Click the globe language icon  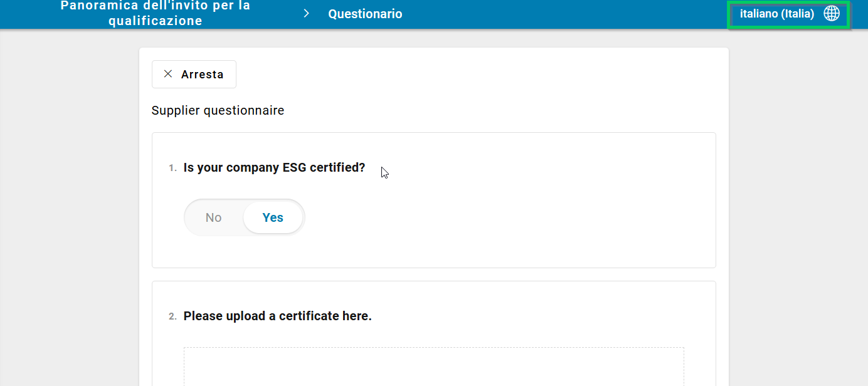click(x=832, y=14)
